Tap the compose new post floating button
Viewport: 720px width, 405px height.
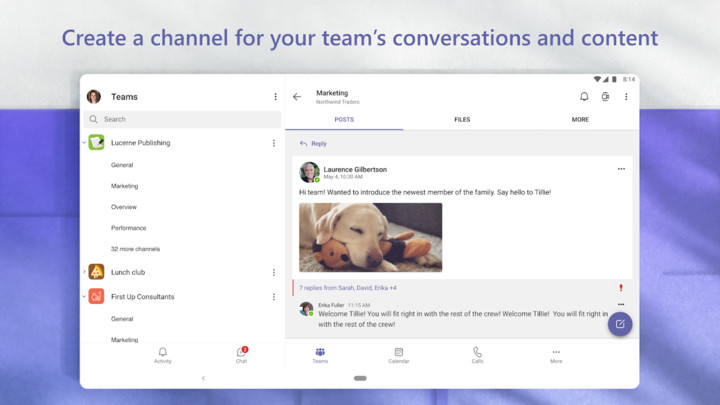620,324
